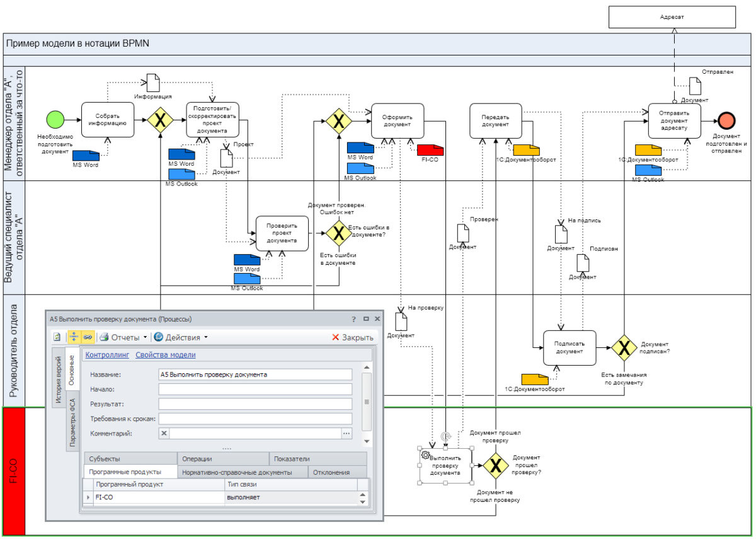Click the gear icon on Выполнить проверку документа
The width and height of the screenshot is (756, 539).
[425, 455]
